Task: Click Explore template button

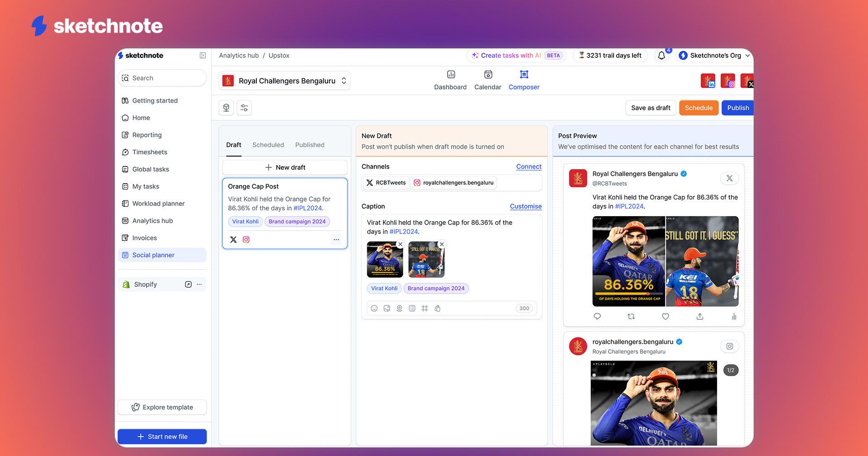Action: click(162, 407)
